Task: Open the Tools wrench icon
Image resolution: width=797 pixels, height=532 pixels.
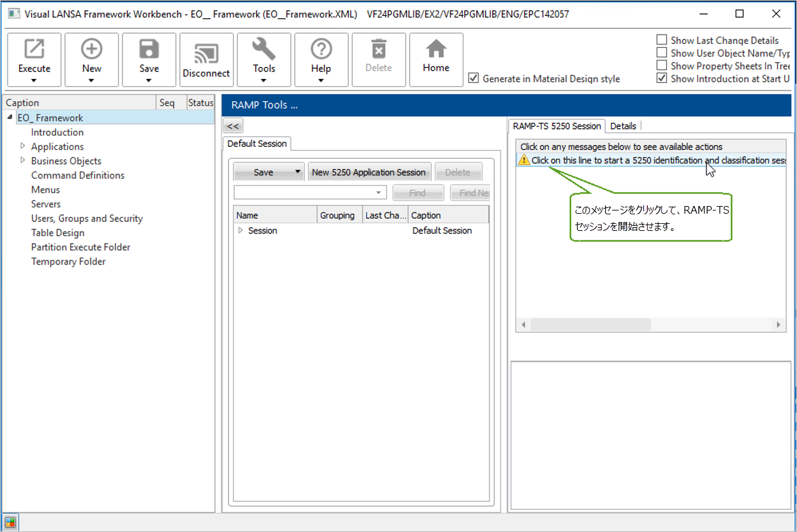Action: pyautogui.click(x=264, y=50)
